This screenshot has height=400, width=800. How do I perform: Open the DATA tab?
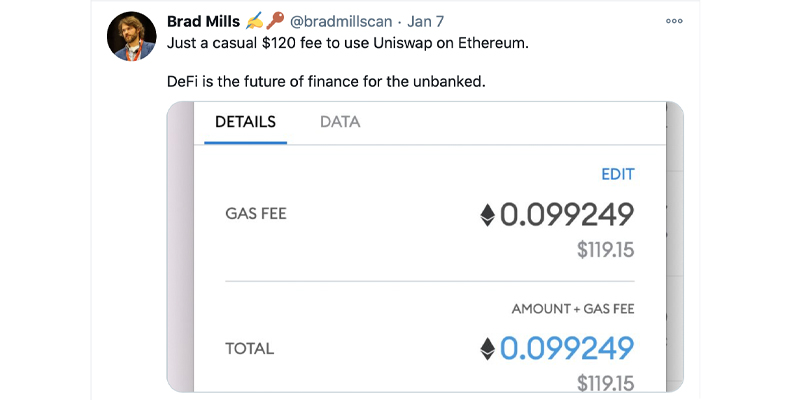(340, 122)
